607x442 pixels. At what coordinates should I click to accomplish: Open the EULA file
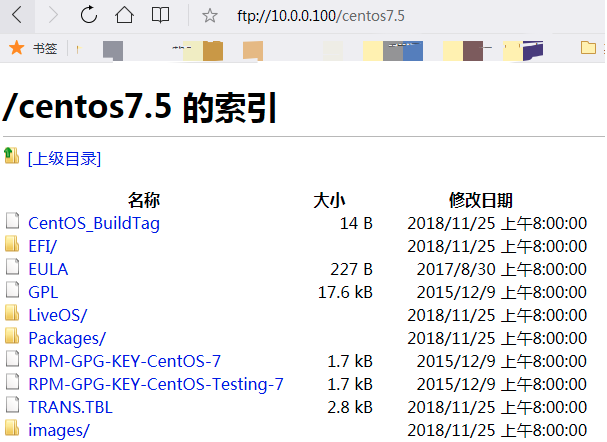[48, 269]
